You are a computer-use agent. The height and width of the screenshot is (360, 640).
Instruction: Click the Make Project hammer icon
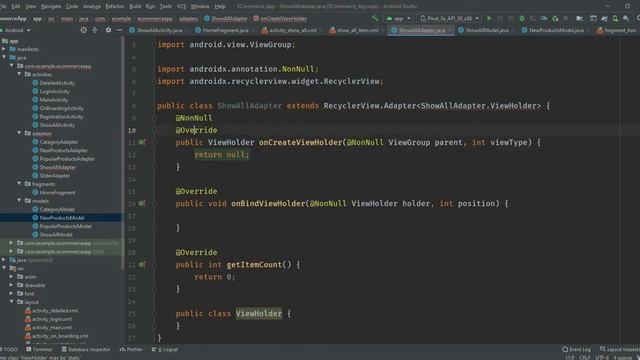[x=375, y=18]
